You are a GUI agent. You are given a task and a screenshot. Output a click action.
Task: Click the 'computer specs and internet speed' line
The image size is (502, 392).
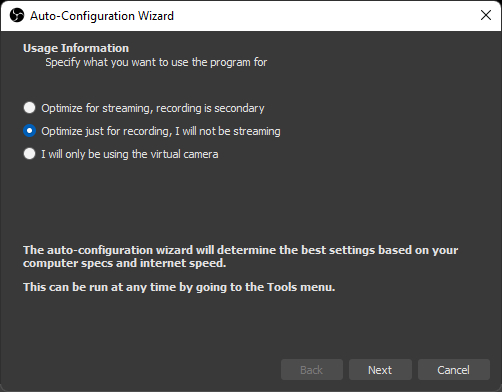coord(125,263)
